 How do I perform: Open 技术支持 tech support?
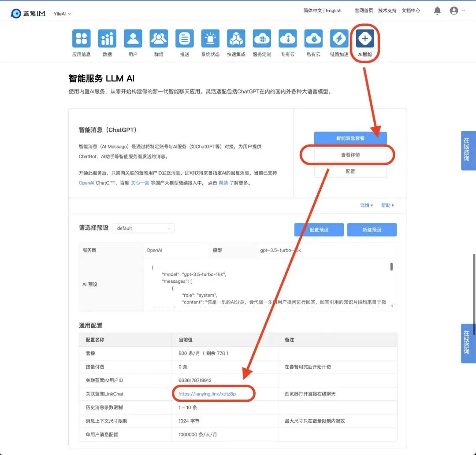(x=387, y=11)
